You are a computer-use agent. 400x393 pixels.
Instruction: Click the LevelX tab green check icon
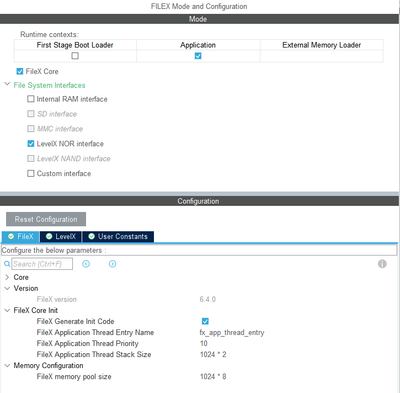(x=49, y=236)
